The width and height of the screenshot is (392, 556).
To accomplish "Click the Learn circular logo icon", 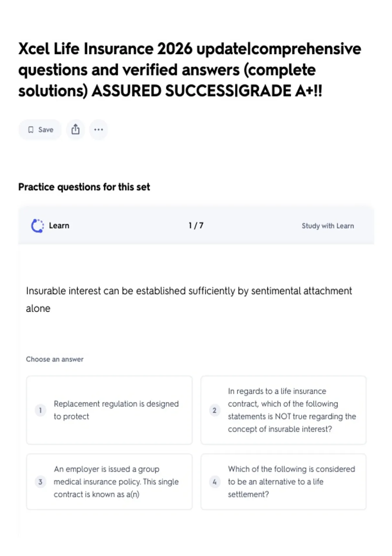I will [37, 226].
